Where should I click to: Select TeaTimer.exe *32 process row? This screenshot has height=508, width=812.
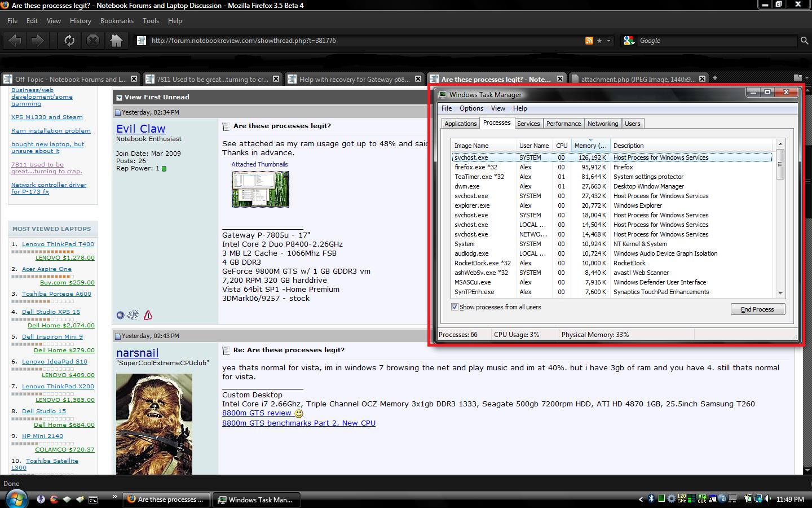click(612, 177)
